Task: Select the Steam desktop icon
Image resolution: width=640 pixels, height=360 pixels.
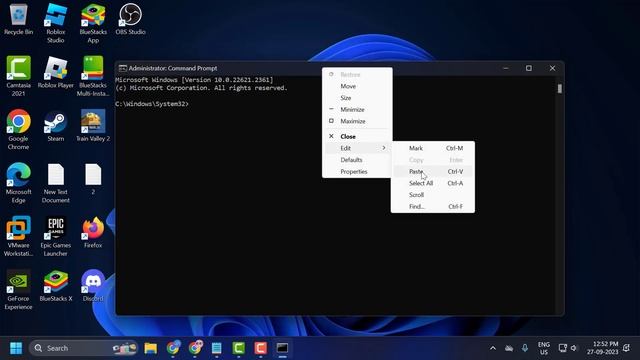Action: pos(56,126)
